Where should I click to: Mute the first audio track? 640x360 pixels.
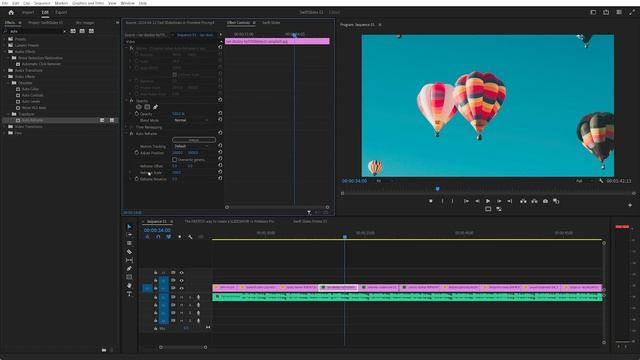(x=182, y=297)
